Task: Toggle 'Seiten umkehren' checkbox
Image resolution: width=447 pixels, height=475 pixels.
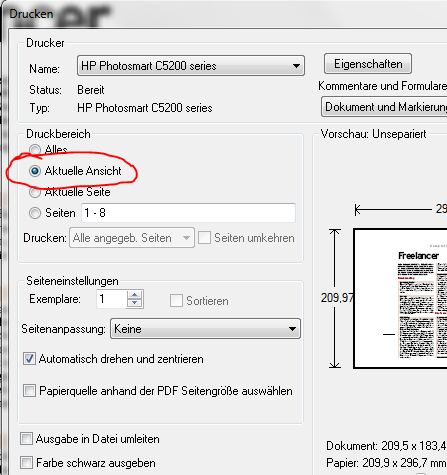Action: 204,238
